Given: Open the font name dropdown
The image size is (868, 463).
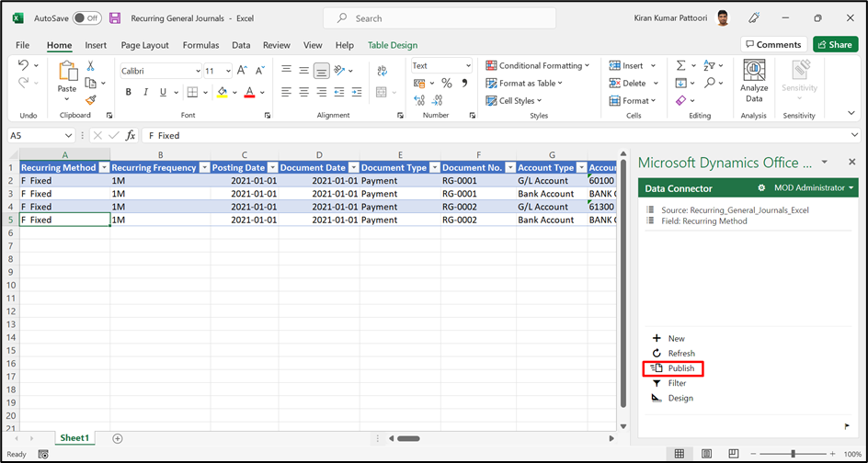Looking at the screenshot, I should pyautogui.click(x=199, y=71).
